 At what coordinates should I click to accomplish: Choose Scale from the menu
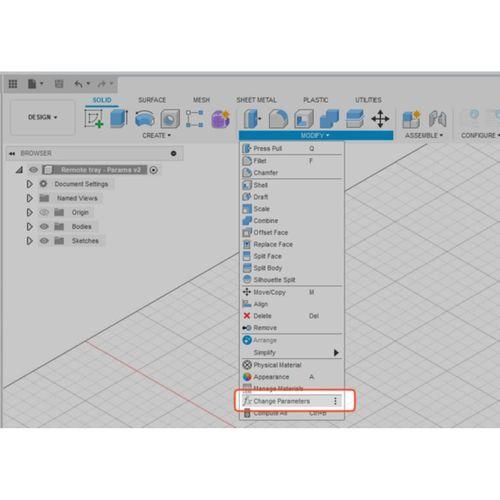click(292, 209)
